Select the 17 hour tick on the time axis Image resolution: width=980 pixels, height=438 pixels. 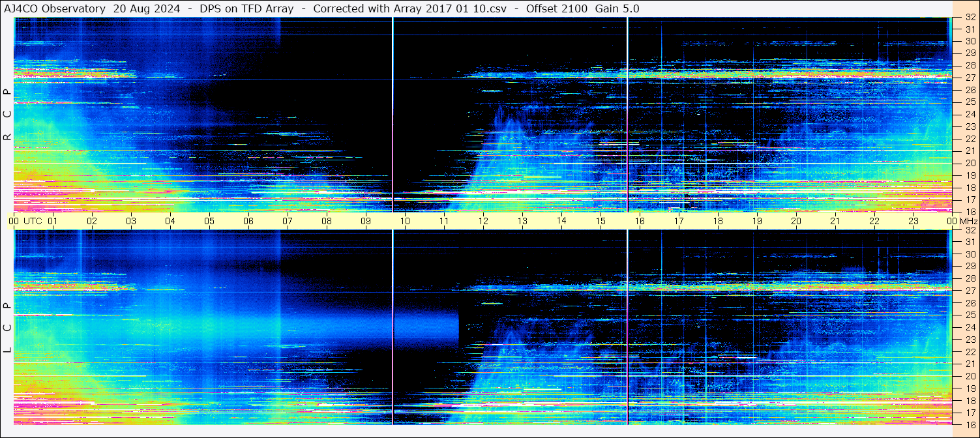(679, 221)
